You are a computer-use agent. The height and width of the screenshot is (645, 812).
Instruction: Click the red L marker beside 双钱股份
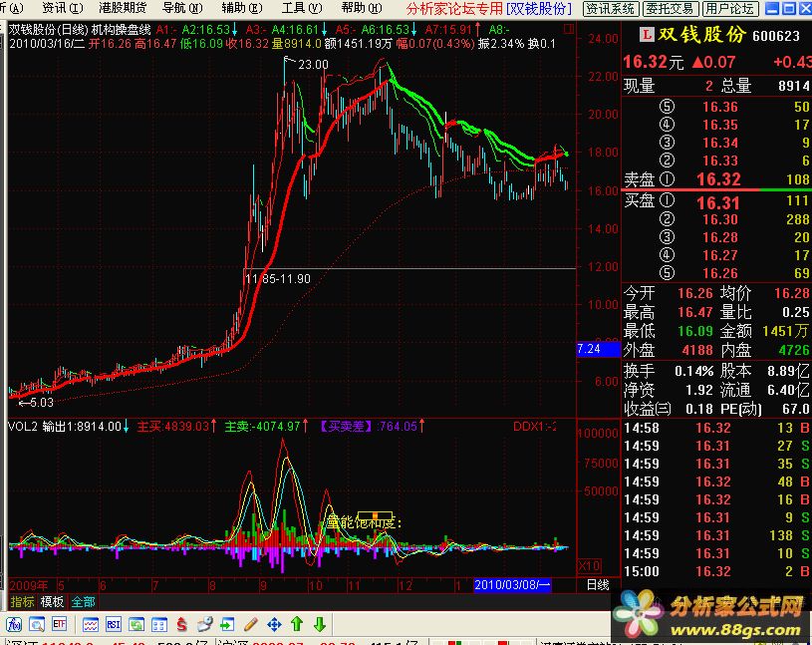coord(647,35)
